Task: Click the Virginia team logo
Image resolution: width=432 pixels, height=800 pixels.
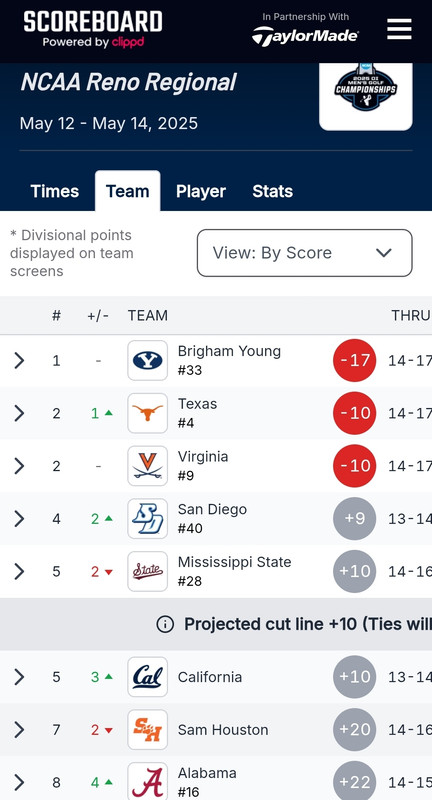Action: (x=147, y=466)
